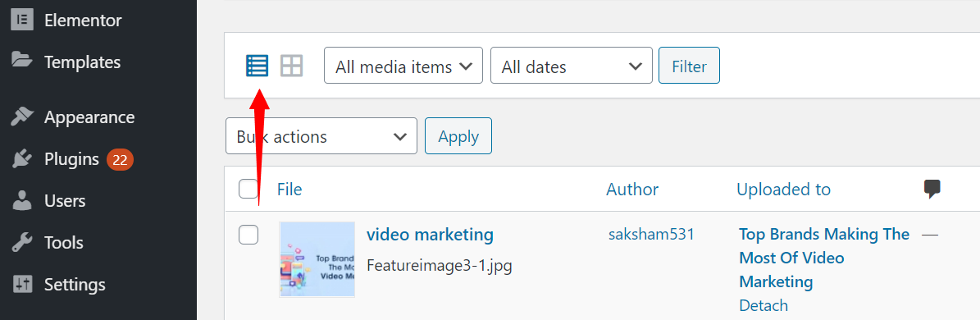Viewport: 980px width, 320px height.
Task: Click the Users person icon
Action: tap(22, 201)
